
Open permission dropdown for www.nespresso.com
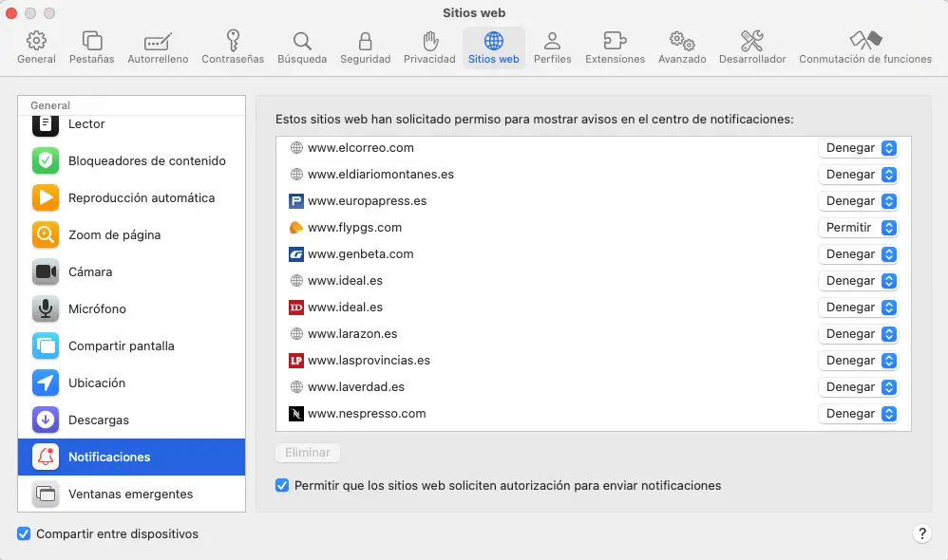[858, 414]
